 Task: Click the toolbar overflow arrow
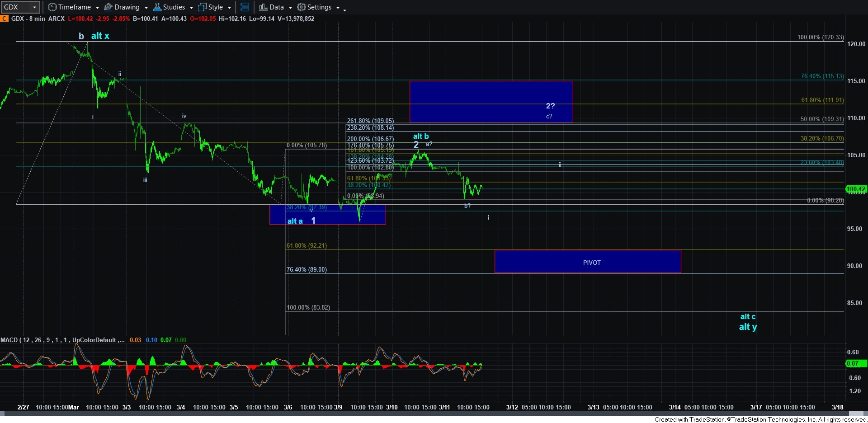(x=344, y=9)
